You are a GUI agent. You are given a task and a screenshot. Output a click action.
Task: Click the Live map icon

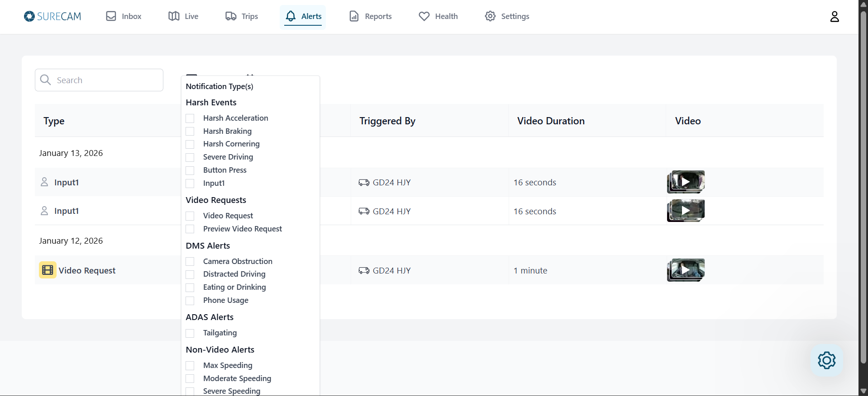[174, 16]
